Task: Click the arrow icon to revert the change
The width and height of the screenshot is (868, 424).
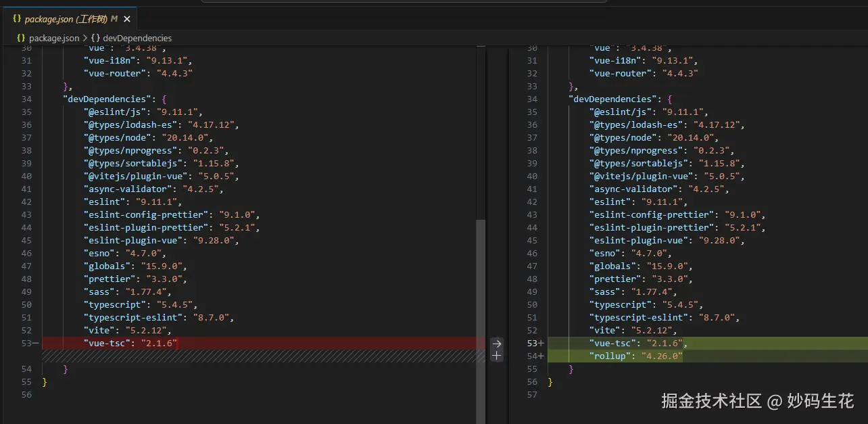Action: tap(497, 344)
